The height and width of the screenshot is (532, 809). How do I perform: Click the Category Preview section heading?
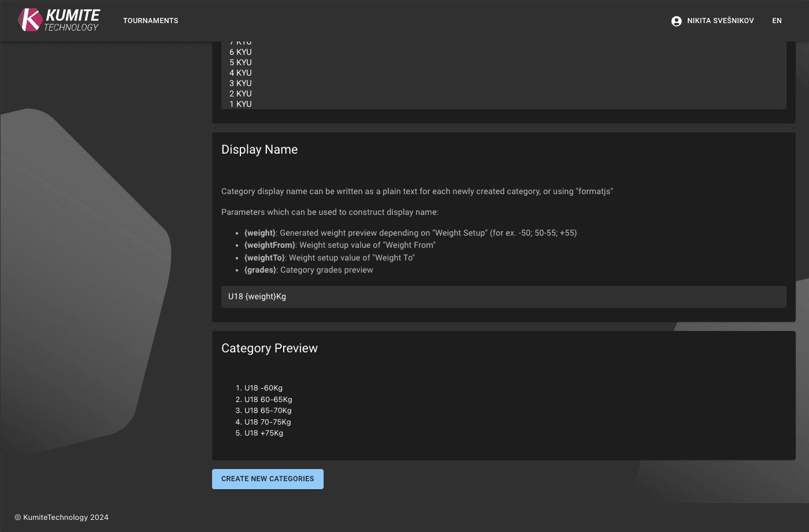[x=269, y=348]
